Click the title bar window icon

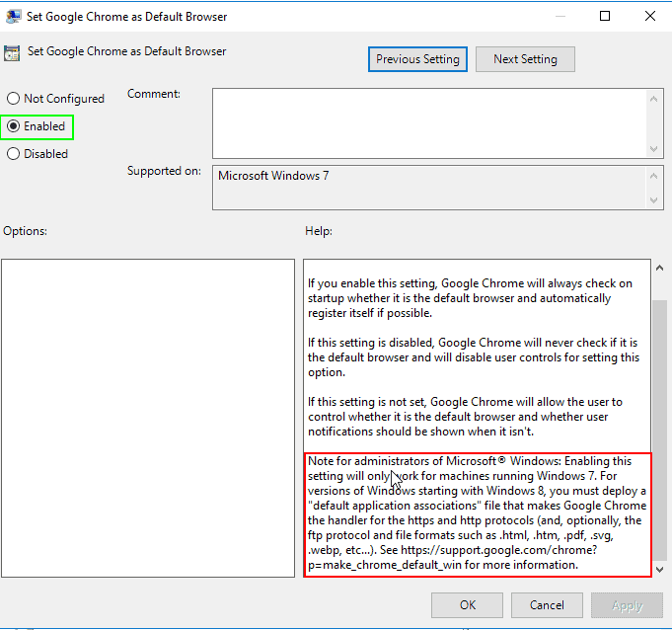[x=13, y=17]
